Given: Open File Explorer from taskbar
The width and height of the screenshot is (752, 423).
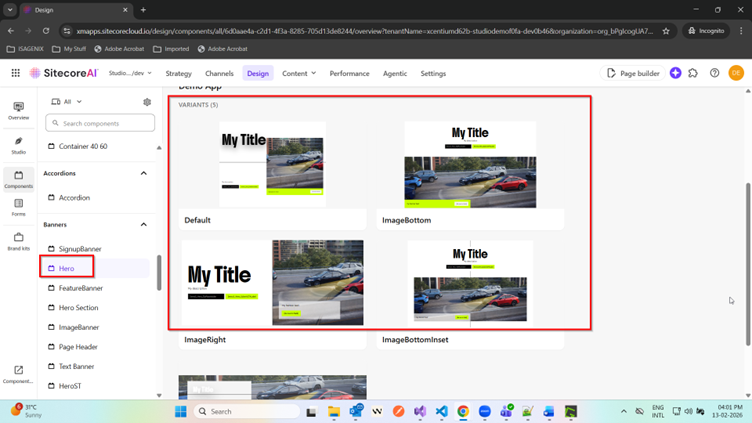Looking at the screenshot, I should [x=334, y=411].
